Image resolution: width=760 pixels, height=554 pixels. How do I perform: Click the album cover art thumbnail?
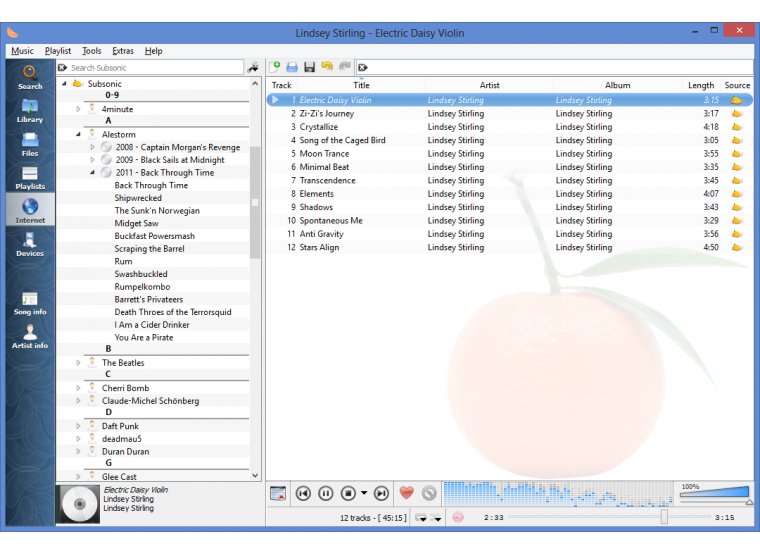pos(79,504)
